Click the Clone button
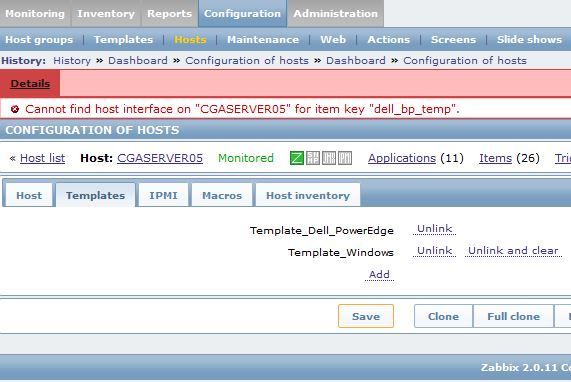Image resolution: width=571 pixels, height=382 pixels. tap(443, 316)
